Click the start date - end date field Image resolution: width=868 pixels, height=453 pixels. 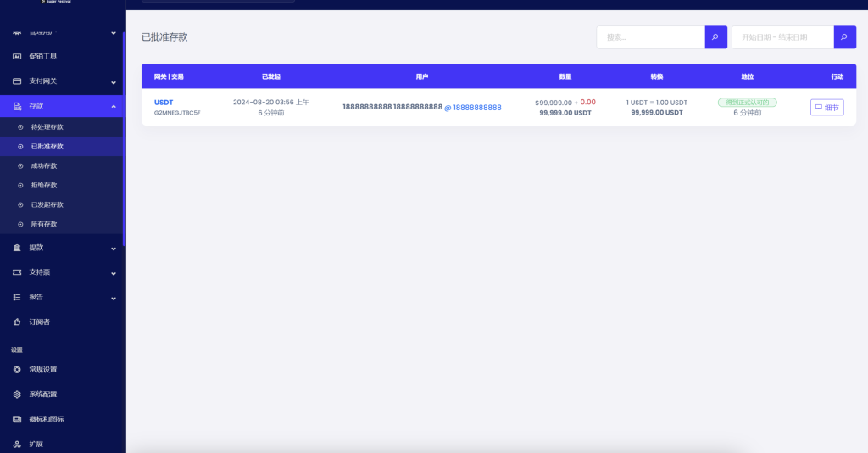click(x=782, y=37)
